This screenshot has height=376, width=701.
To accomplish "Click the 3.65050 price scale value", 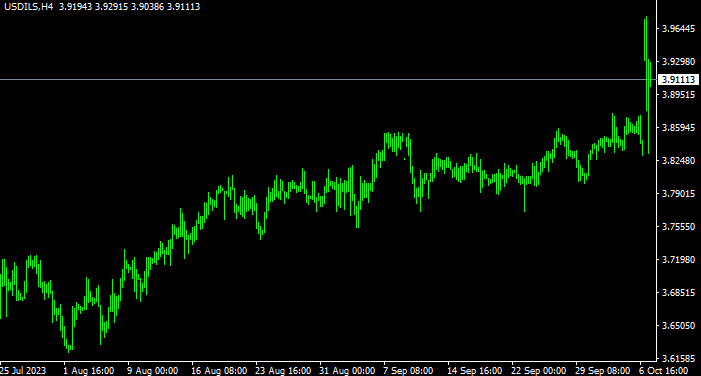I will [x=679, y=325].
